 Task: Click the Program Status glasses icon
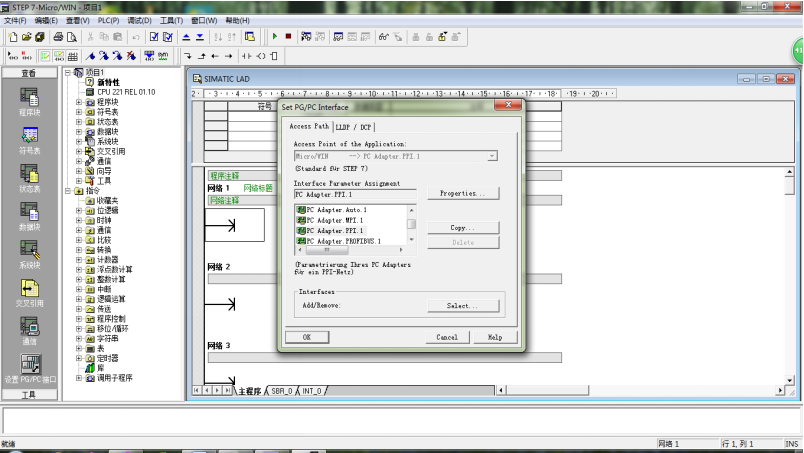coord(384,37)
